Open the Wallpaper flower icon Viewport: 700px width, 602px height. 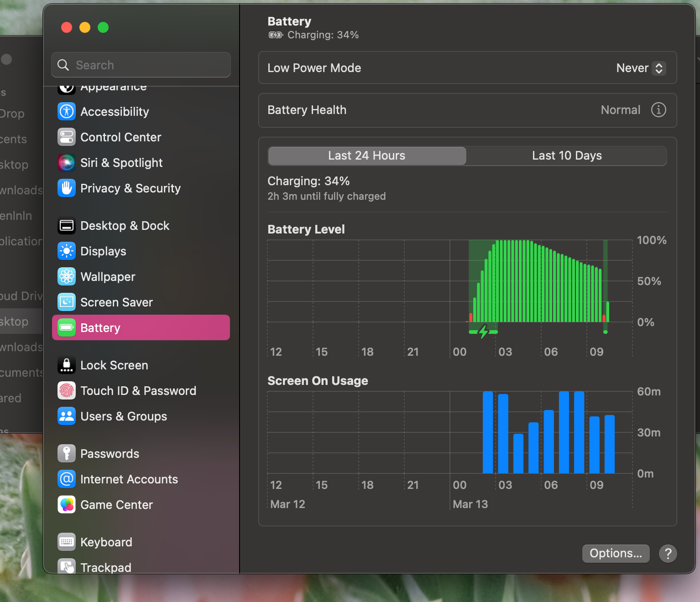67,276
